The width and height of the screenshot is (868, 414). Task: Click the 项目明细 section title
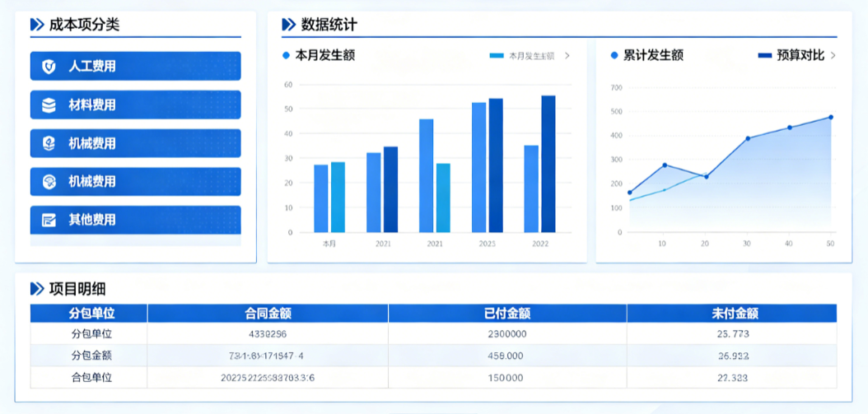click(x=77, y=288)
